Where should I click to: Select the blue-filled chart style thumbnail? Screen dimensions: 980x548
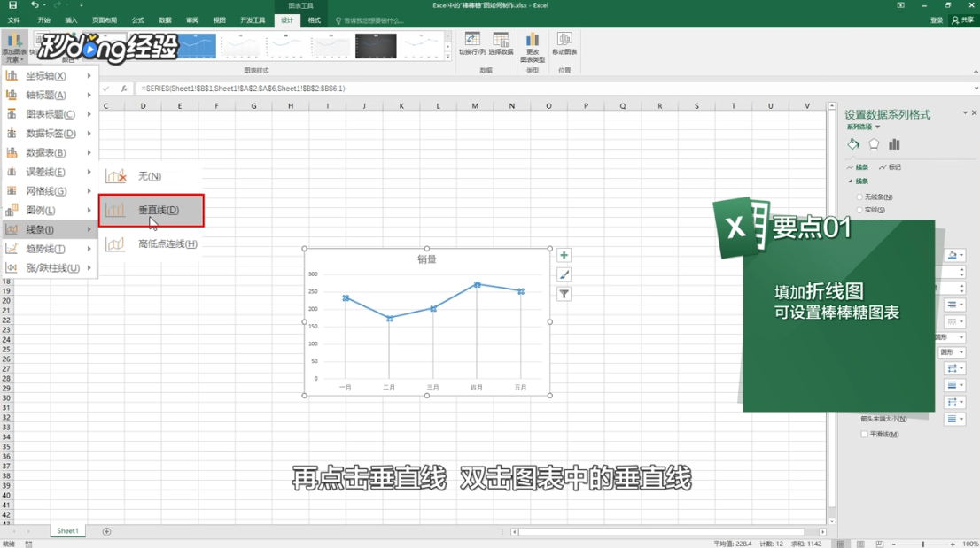click(x=196, y=46)
